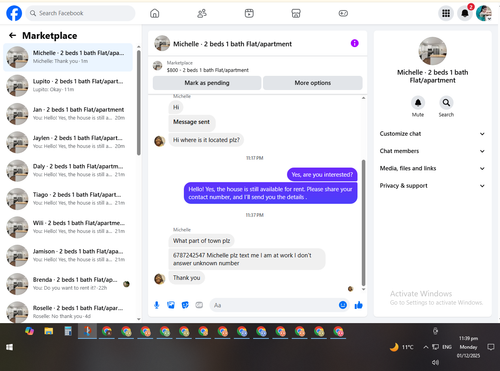Open weather widget showing 11°C
The height and width of the screenshot is (371, 500).
coord(402,347)
